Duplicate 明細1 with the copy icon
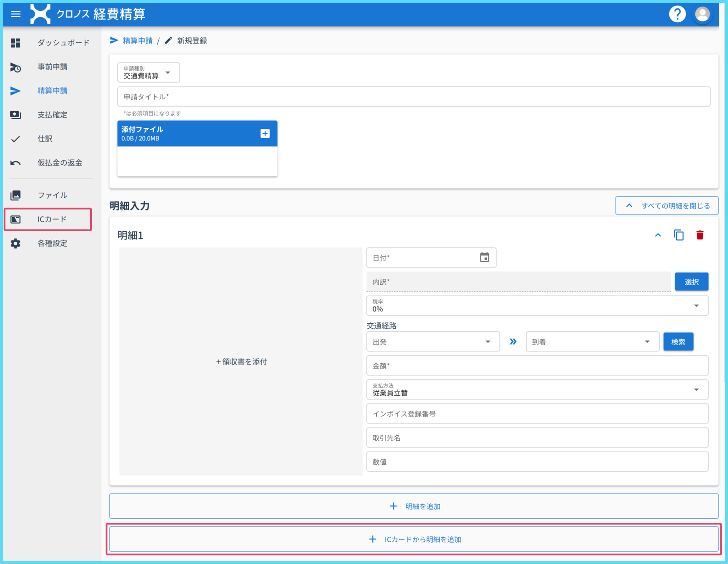The width and height of the screenshot is (728, 564). [679, 235]
